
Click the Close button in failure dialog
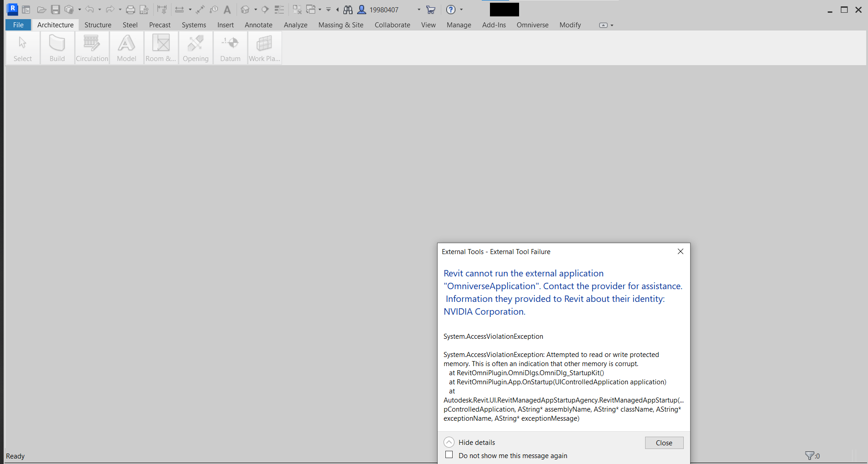pos(664,443)
